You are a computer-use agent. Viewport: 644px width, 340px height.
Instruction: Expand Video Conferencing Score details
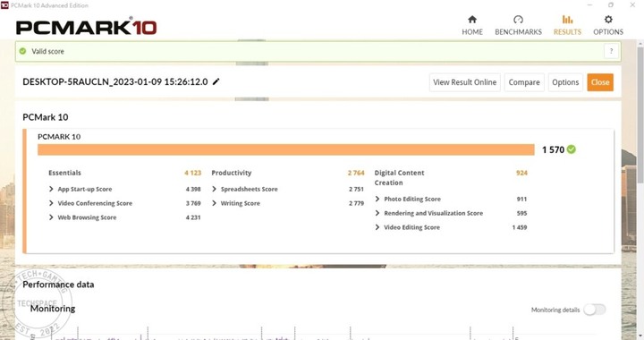[51, 203]
